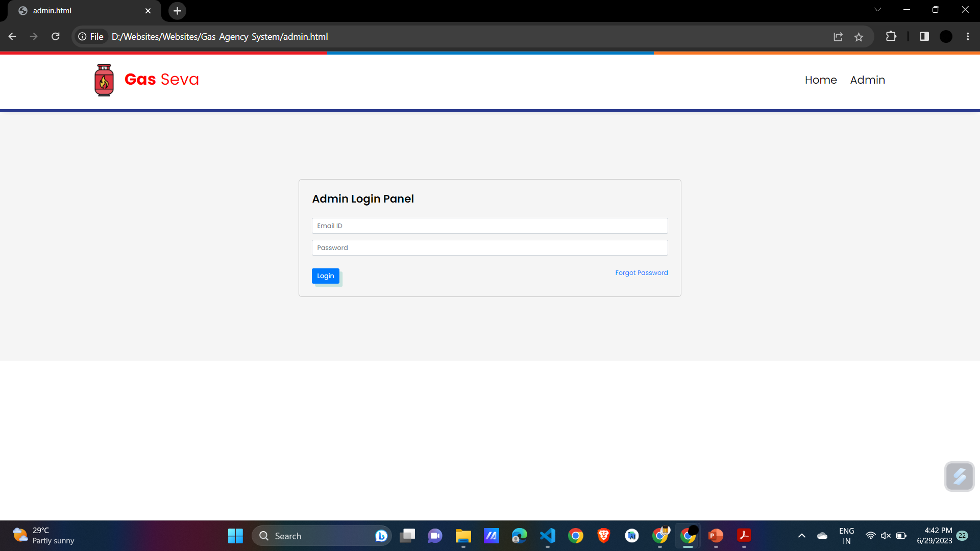The width and height of the screenshot is (980, 551).
Task: Open the browser extensions puzzle icon
Action: point(891,36)
